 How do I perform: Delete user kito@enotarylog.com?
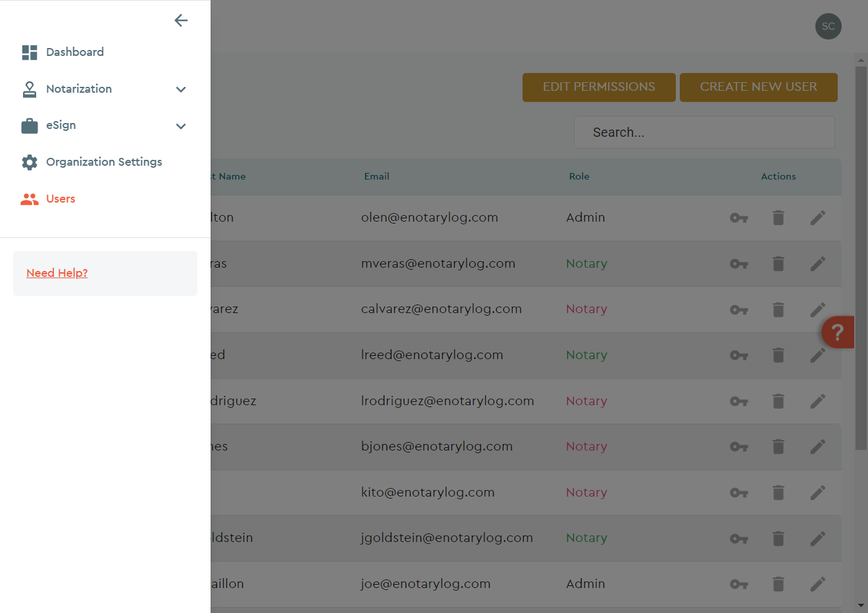click(779, 493)
